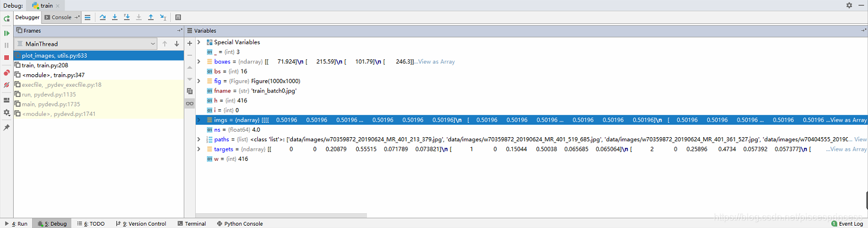This screenshot has width=868, height=228.
Task: Select frame <module>, train.py:347
Action: [98, 75]
